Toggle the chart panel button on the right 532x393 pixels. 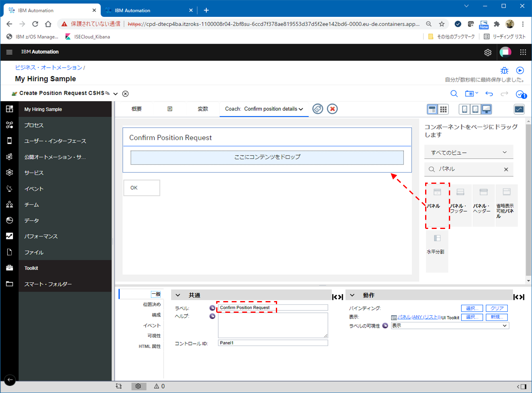click(x=519, y=109)
